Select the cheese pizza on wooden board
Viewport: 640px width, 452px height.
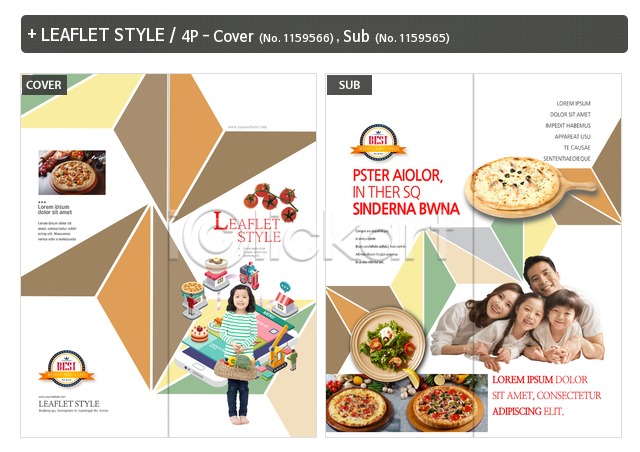click(x=530, y=188)
